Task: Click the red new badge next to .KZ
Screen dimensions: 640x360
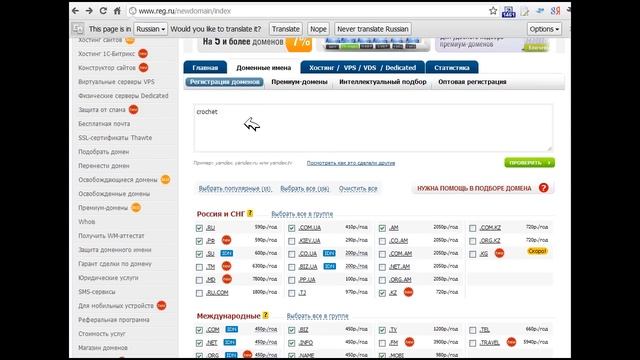Action: click(408, 292)
